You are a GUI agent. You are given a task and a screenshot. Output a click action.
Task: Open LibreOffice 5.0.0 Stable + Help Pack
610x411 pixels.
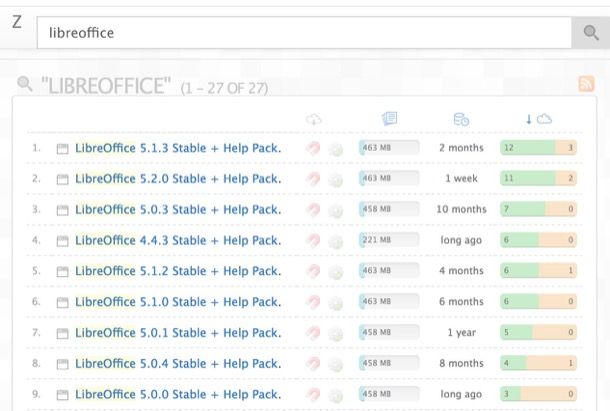[178, 394]
